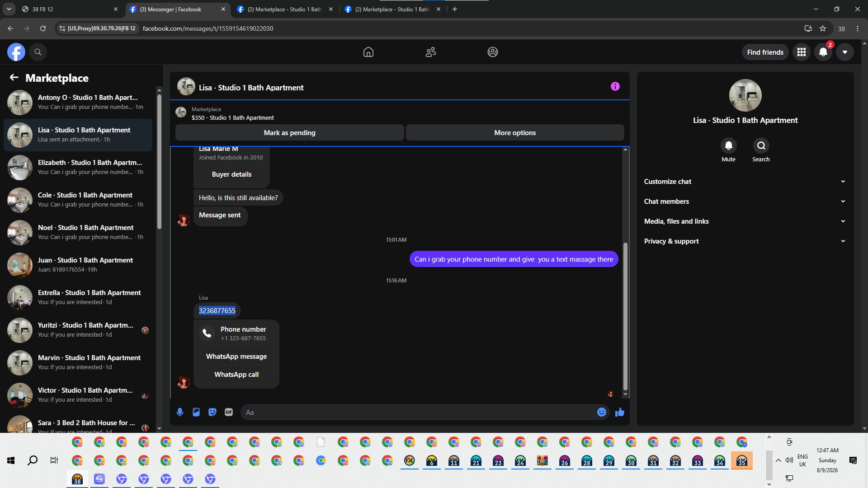Open conversation information icon
Image resolution: width=868 pixels, height=488 pixels.
click(615, 86)
